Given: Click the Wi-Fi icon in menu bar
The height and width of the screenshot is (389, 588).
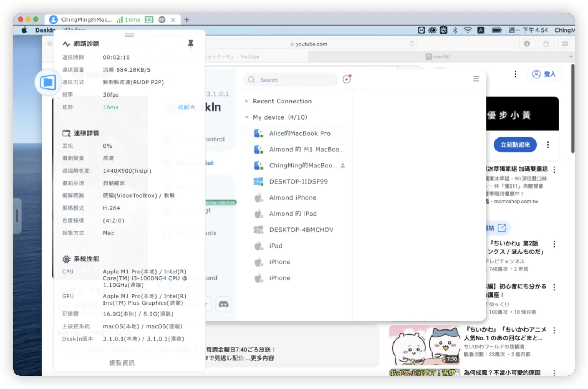Looking at the screenshot, I should point(468,30).
